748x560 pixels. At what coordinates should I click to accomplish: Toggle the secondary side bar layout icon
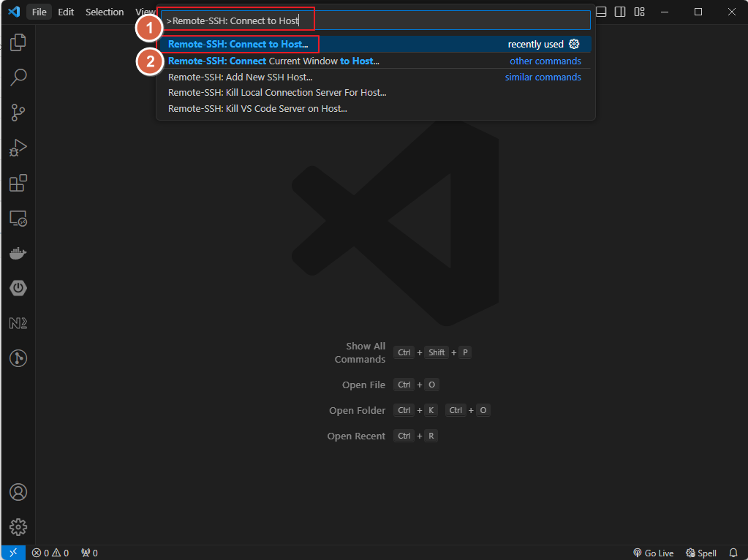point(620,12)
